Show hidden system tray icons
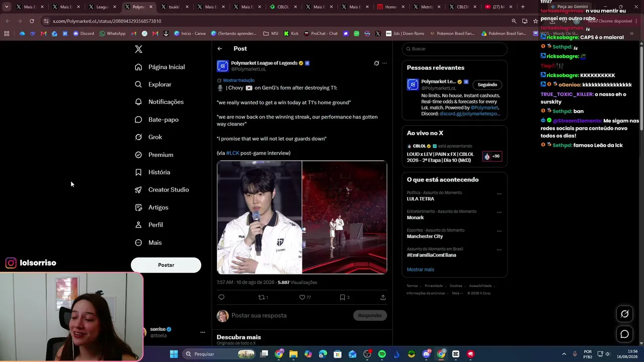 [x=563, y=354]
